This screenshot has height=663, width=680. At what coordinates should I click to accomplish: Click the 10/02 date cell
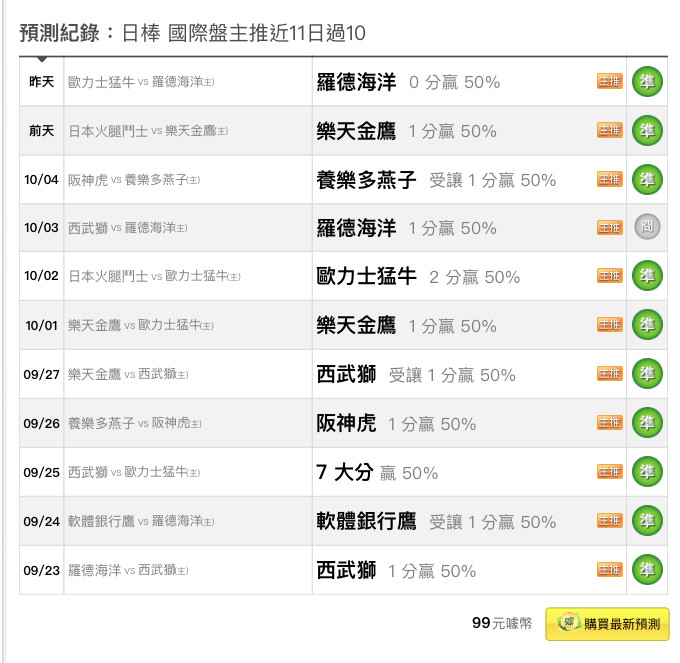pos(42,276)
